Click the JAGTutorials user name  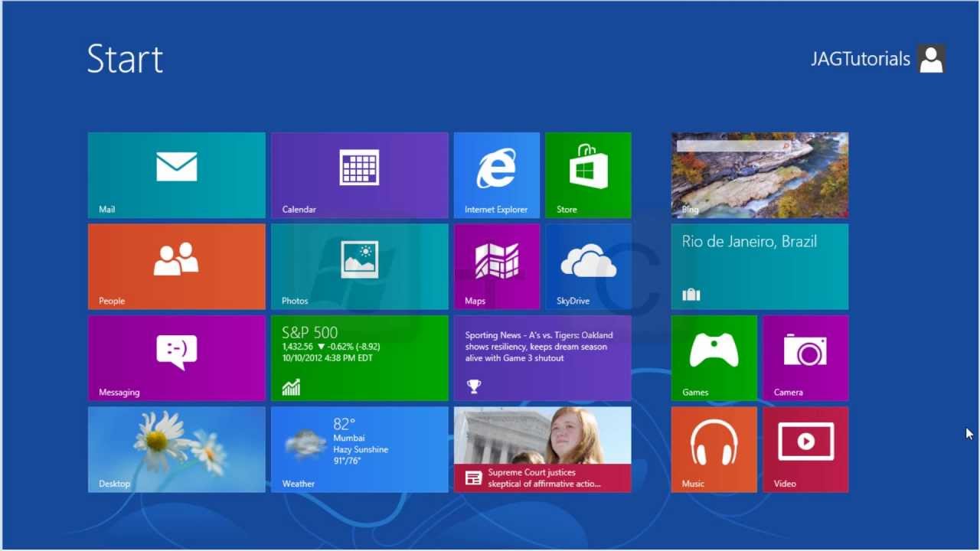click(861, 59)
